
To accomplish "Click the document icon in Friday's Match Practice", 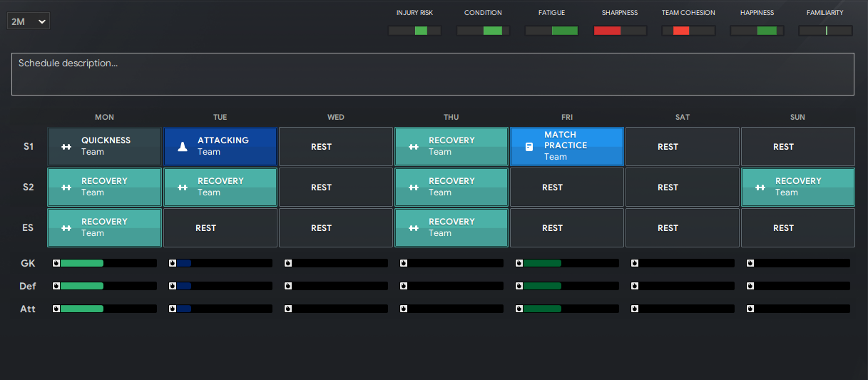I will point(529,147).
